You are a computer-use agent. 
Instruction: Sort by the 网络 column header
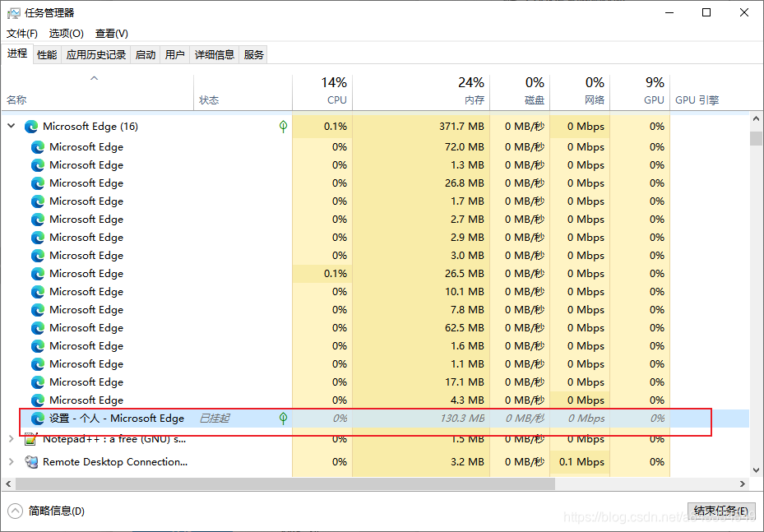[x=581, y=91]
